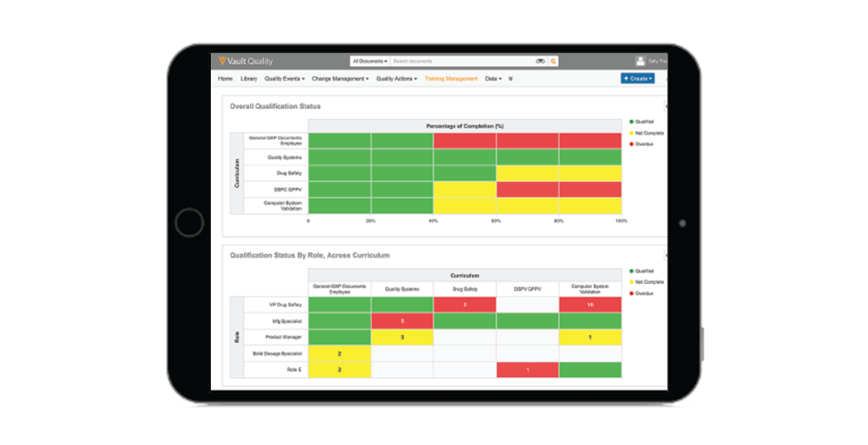The height and width of the screenshot is (445, 868).
Task: Open the All Documents search scope dropdown
Action: click(369, 61)
